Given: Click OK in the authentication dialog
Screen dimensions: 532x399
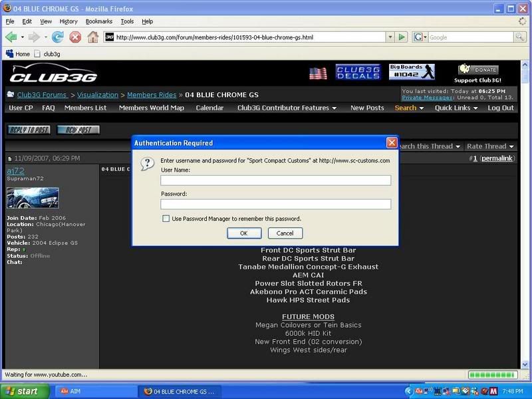Looking at the screenshot, I should pos(244,233).
